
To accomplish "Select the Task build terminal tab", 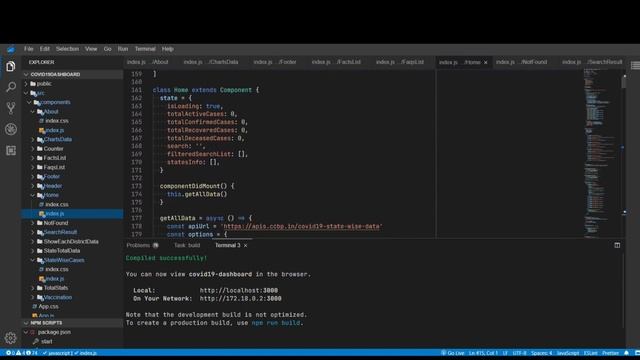I will point(187,245).
